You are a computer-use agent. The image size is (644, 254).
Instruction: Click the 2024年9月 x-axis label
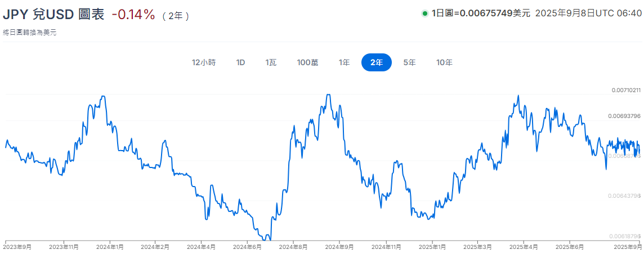[x=339, y=247]
